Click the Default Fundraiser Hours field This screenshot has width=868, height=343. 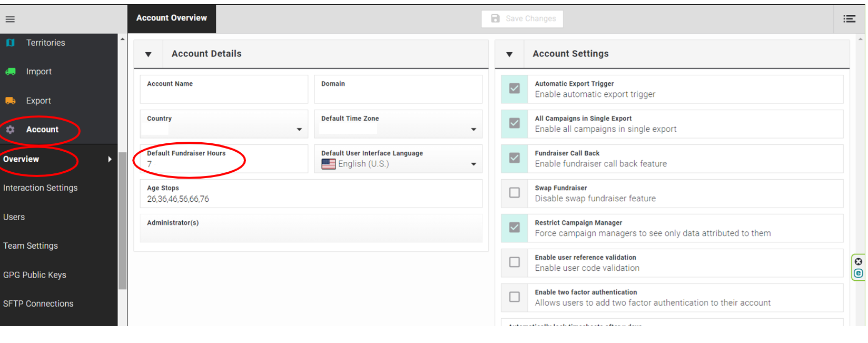point(224,164)
